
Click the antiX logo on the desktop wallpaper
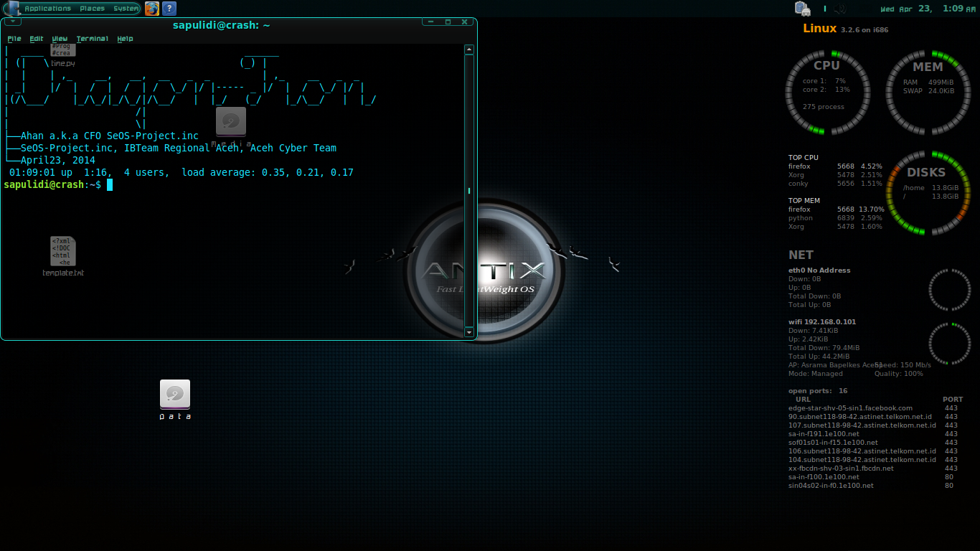pos(485,271)
